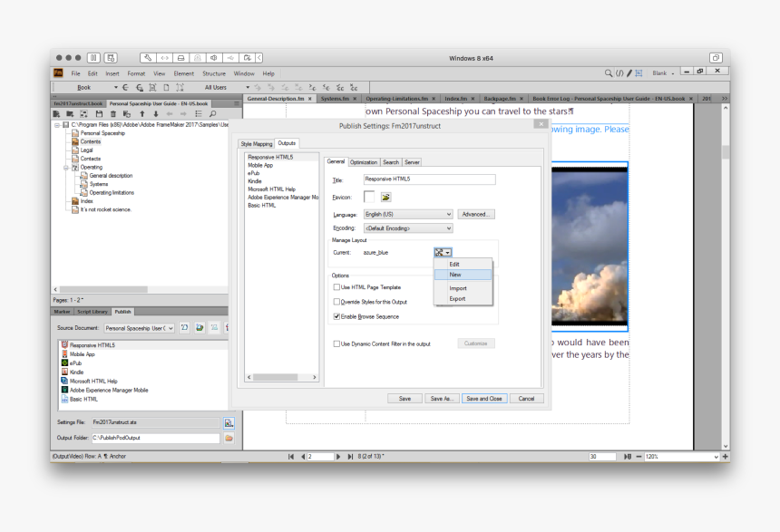Click the snapshot icon next to pause button

coord(111,58)
